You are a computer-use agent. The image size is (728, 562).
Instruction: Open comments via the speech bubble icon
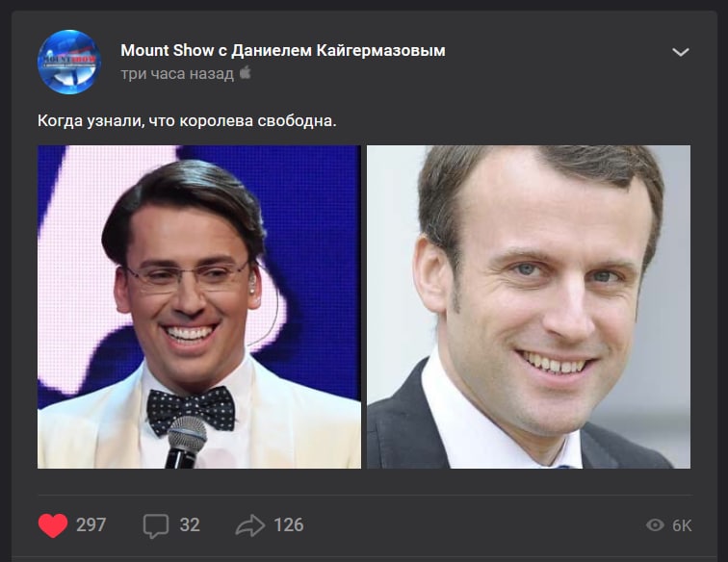click(156, 525)
